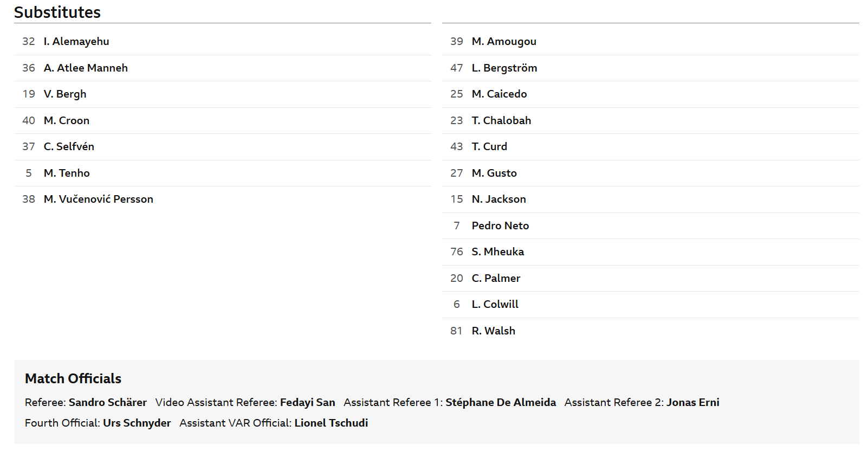Viewport: 868px width, 451px height.
Task: Click T. Curd, number 43
Action: pyautogui.click(x=489, y=146)
